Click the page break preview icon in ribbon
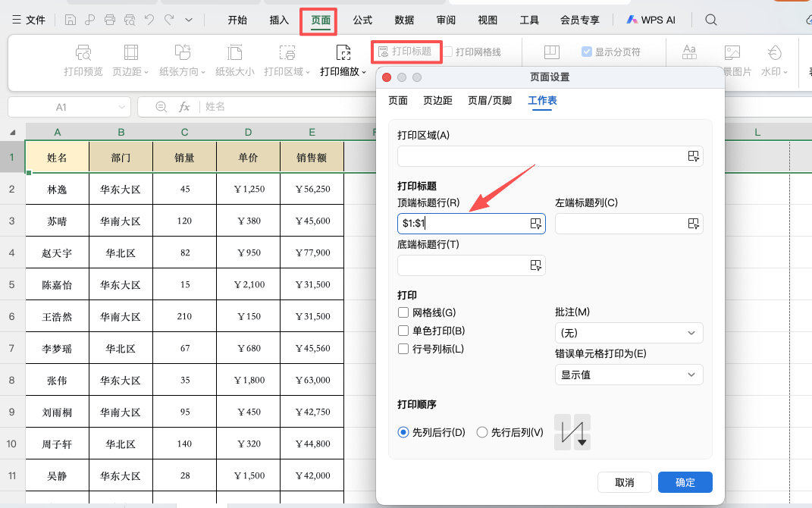This screenshot has width=812, height=508. click(x=551, y=52)
